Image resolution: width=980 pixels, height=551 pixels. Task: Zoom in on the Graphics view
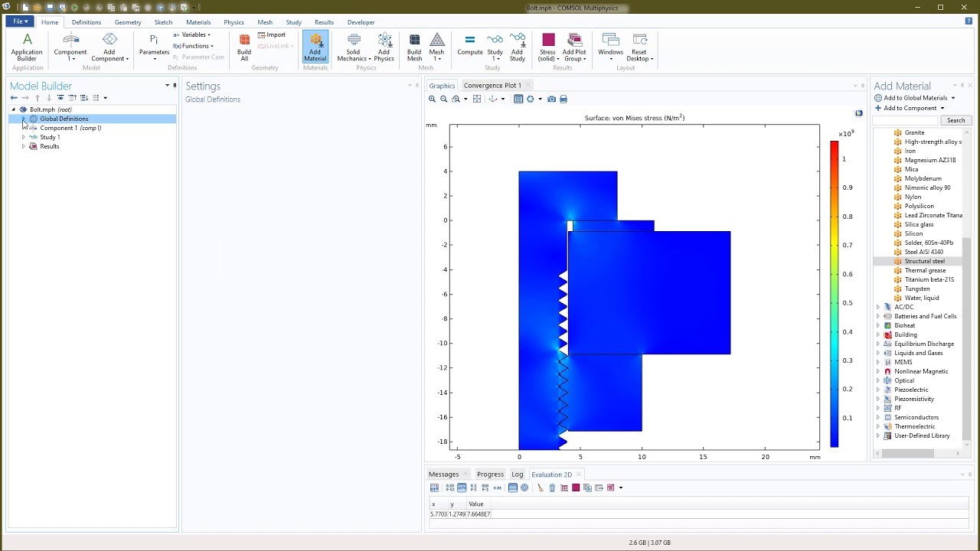pos(433,99)
